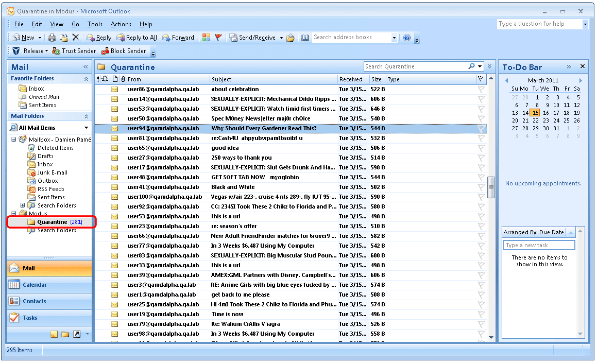
Task: Delete message with the X icon
Action: pos(75,37)
